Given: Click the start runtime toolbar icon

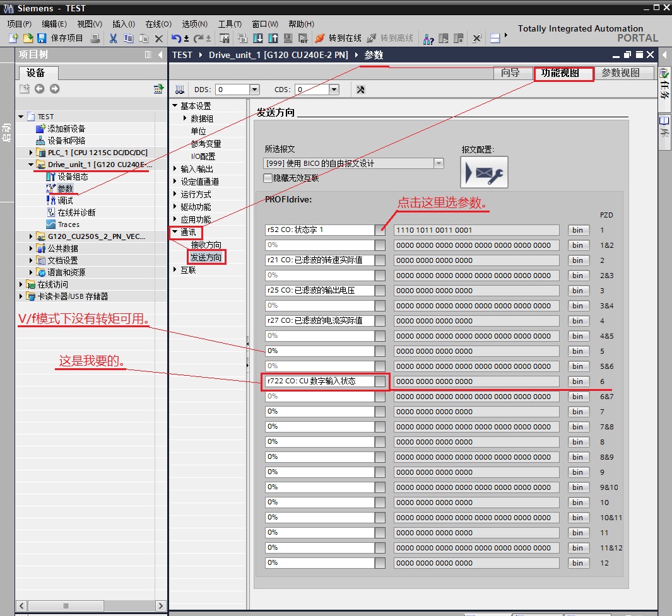Looking at the screenshot, I should pyautogui.click(x=303, y=38).
